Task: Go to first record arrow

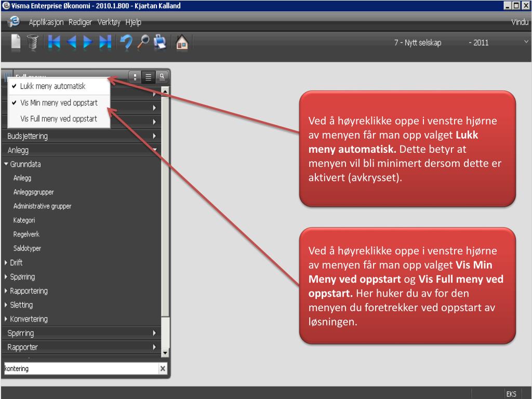Action: point(54,43)
